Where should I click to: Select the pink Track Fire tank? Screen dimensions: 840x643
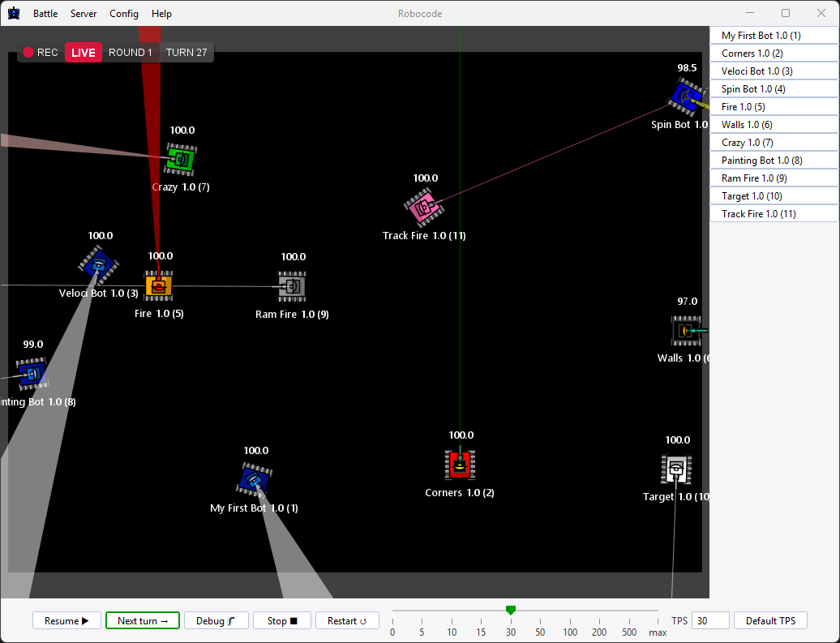424,207
